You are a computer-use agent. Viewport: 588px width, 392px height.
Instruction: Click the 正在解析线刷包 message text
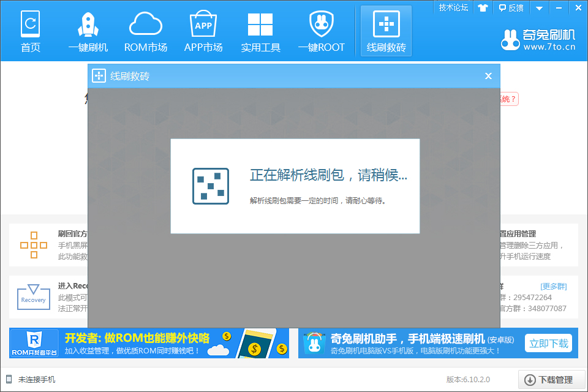pos(328,175)
